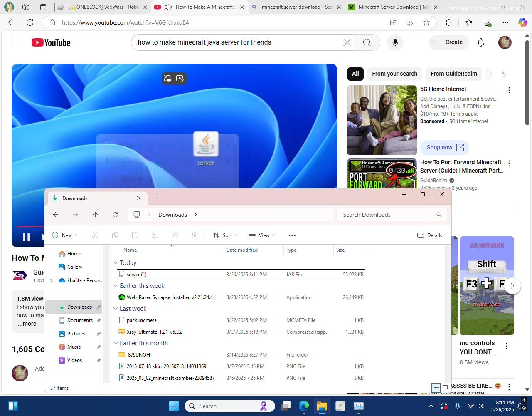Refresh the Downloads folder view
Viewport: 532px width, 416px height.
tap(116, 215)
